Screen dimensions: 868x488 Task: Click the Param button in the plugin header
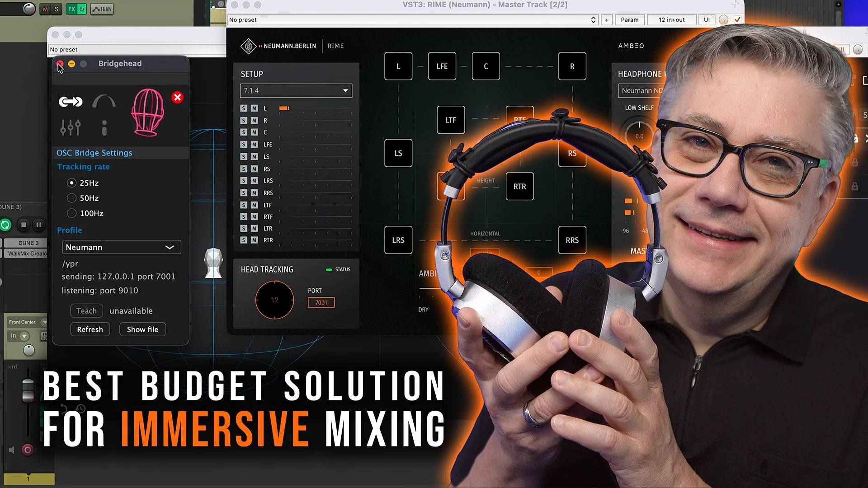[629, 19]
